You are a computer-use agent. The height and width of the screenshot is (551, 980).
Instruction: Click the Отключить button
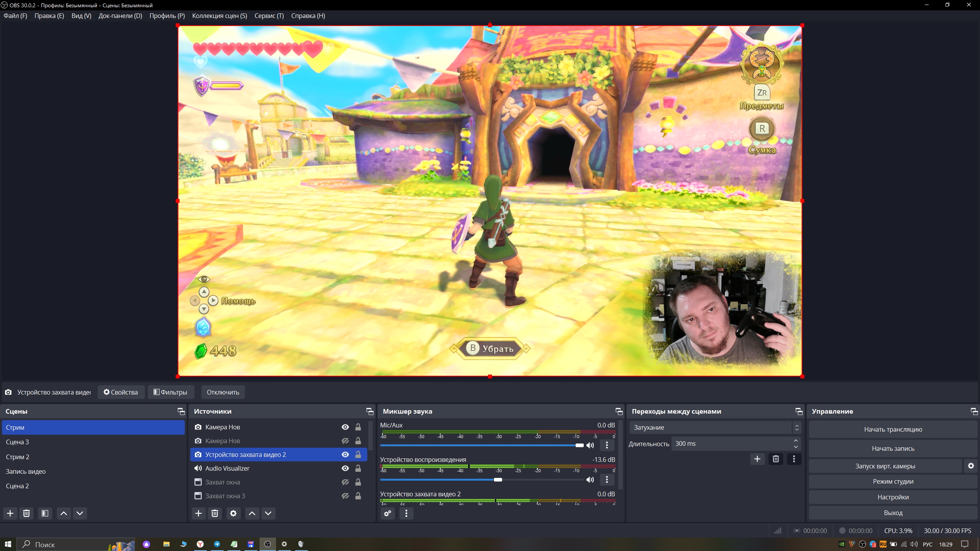tap(223, 392)
